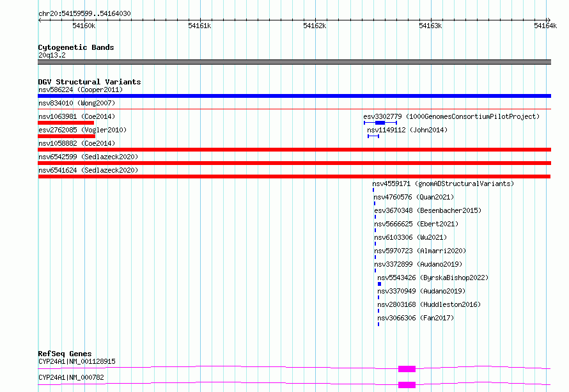The height and width of the screenshot is (392, 569).
Task: Select the red bar under nsv1058882
Action: (294, 150)
